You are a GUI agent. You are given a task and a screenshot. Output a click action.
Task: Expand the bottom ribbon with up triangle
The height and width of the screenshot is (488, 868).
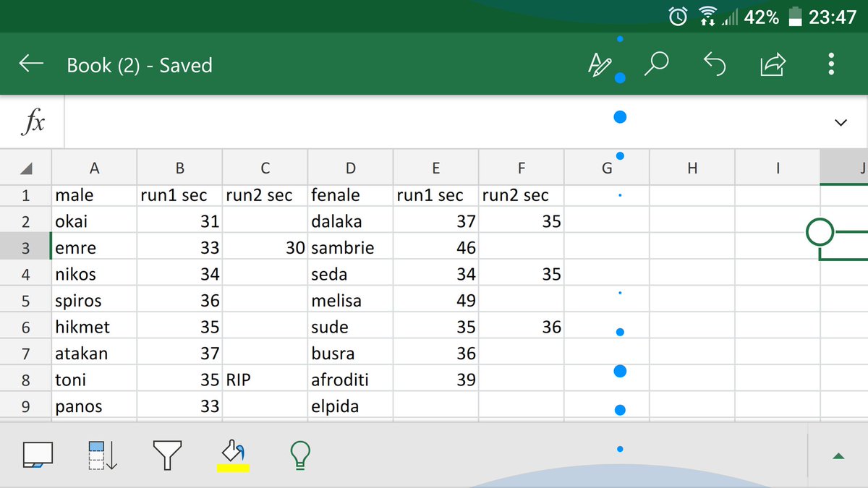tap(838, 456)
